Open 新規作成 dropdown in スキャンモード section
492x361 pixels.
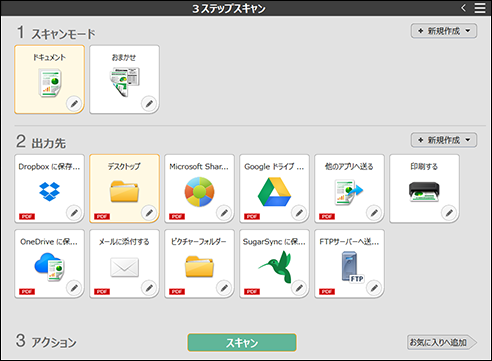[444, 31]
